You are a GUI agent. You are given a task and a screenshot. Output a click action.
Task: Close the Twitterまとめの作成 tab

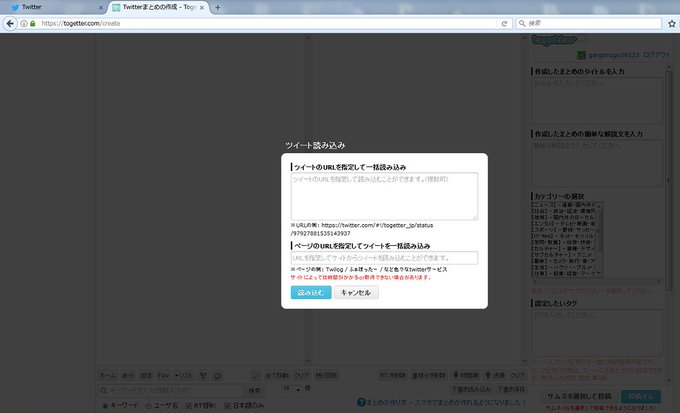coord(202,7)
